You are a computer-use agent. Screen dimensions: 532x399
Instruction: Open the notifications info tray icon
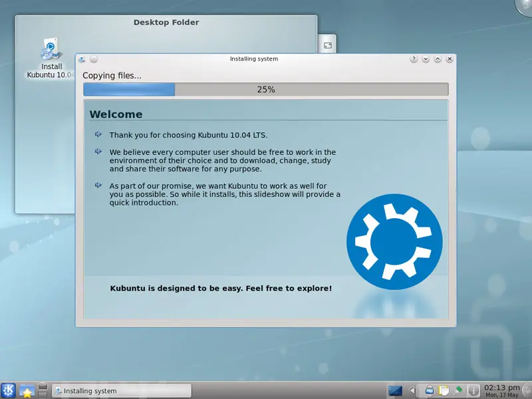pos(473,391)
